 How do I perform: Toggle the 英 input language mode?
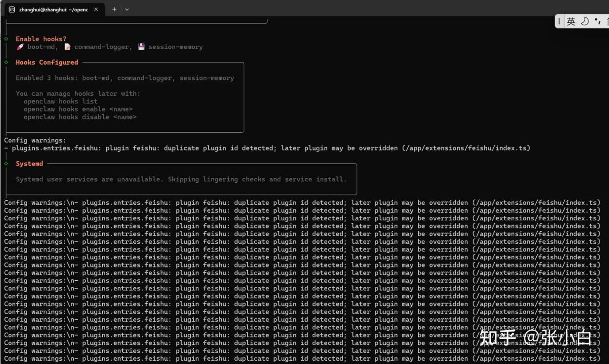tap(571, 21)
